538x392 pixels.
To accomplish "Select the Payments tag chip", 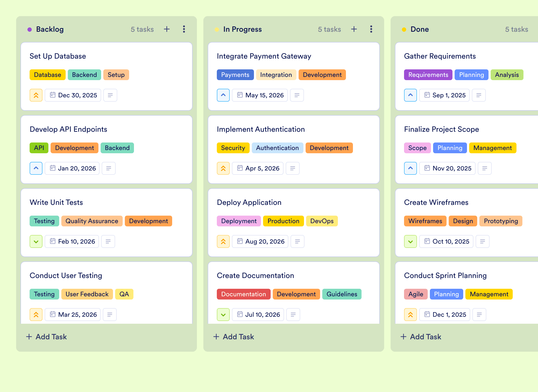I will pos(235,75).
